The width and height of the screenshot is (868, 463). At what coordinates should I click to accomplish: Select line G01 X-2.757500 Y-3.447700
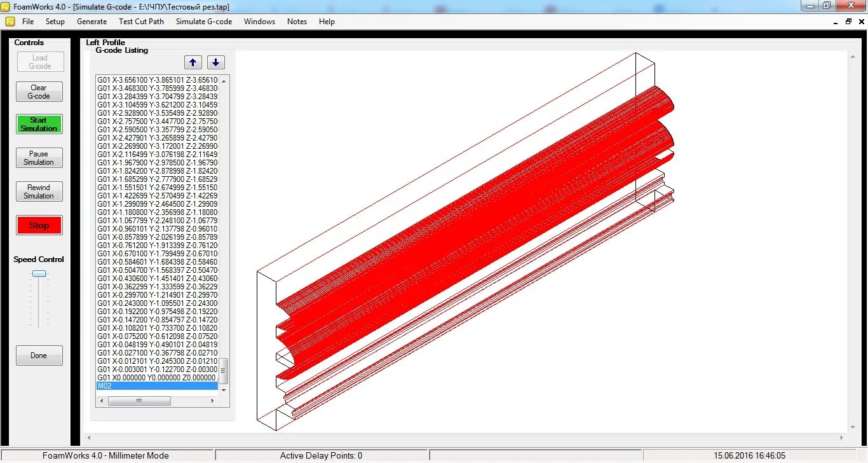(157, 121)
